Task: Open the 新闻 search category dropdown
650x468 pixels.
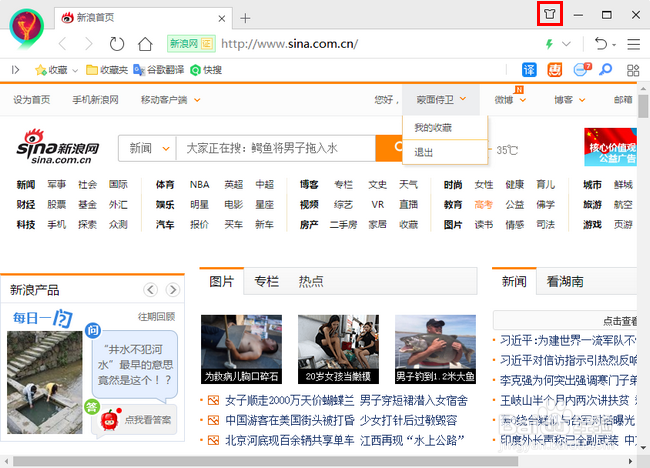Action: click(x=148, y=148)
